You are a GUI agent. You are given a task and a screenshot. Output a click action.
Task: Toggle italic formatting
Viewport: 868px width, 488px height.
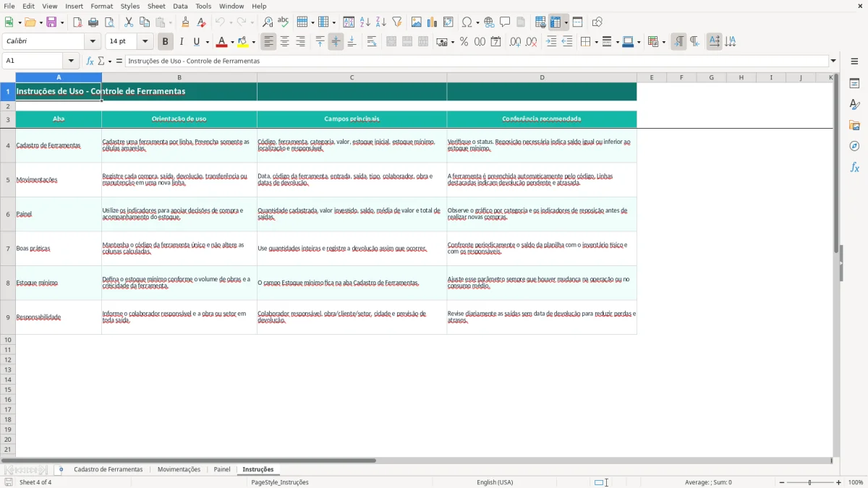[182, 42]
